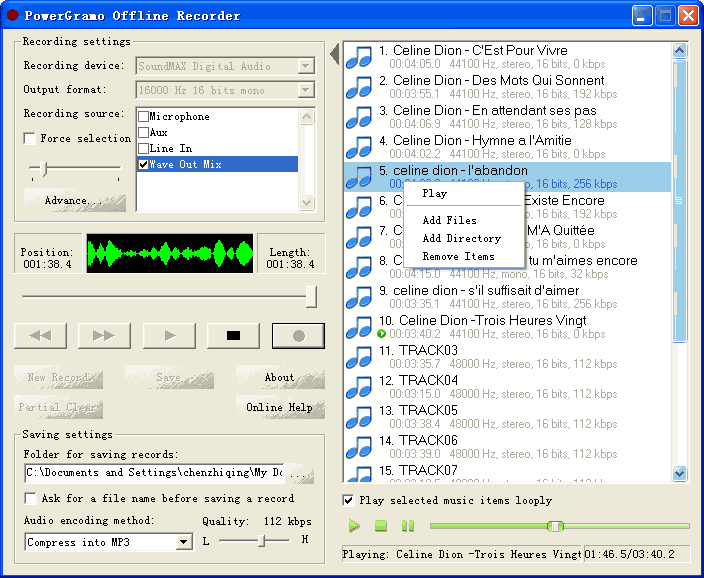Click music note icon for Des Mots Qui Sonnent
704x578 pixels.
pos(359,87)
